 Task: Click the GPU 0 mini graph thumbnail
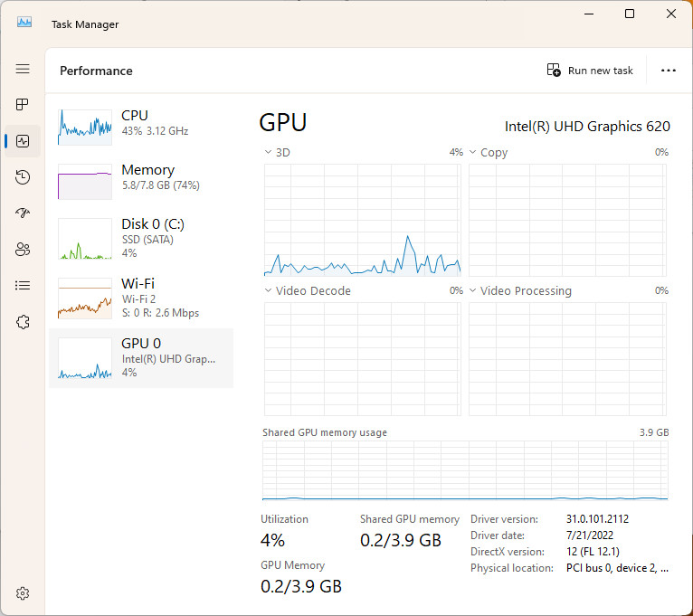point(85,358)
